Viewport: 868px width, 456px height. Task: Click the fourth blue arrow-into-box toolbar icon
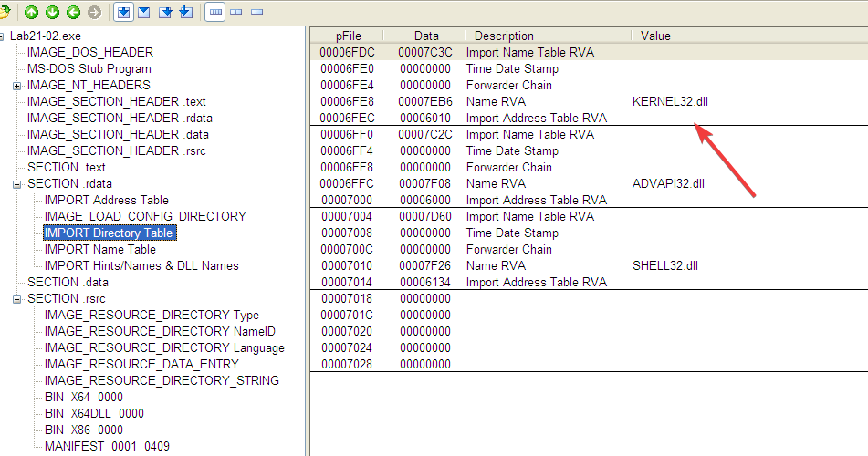coord(186,12)
